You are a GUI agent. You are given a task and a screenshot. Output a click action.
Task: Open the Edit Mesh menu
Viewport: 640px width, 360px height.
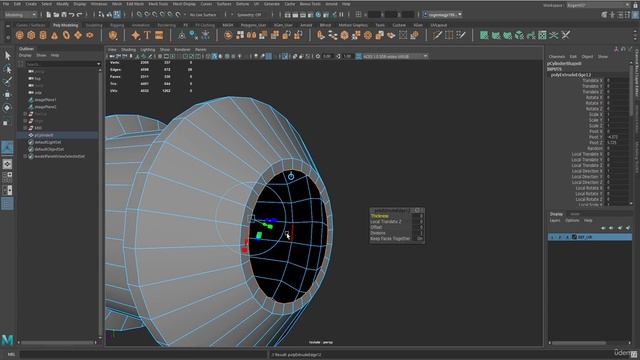(135, 4)
